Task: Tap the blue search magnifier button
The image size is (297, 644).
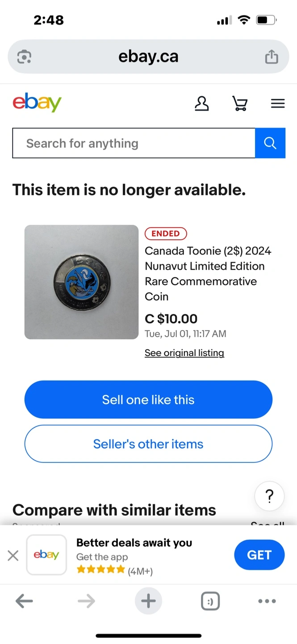Action: coord(270,143)
